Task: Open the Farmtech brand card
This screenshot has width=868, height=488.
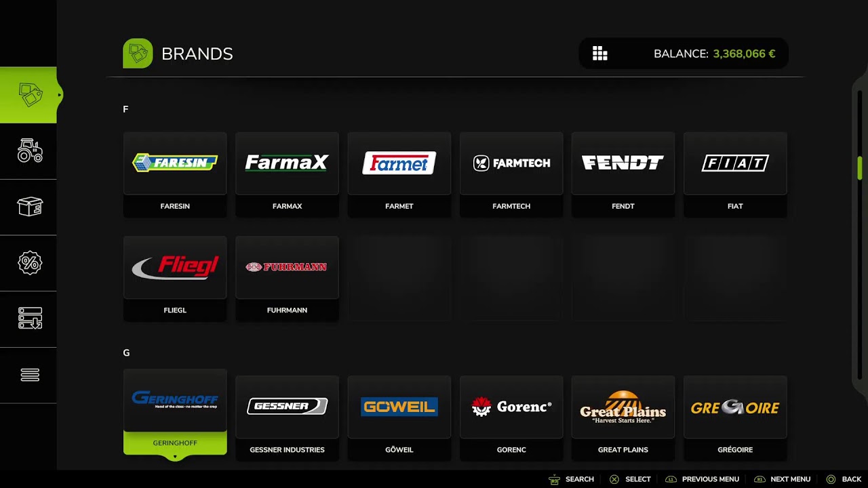Action: point(511,175)
